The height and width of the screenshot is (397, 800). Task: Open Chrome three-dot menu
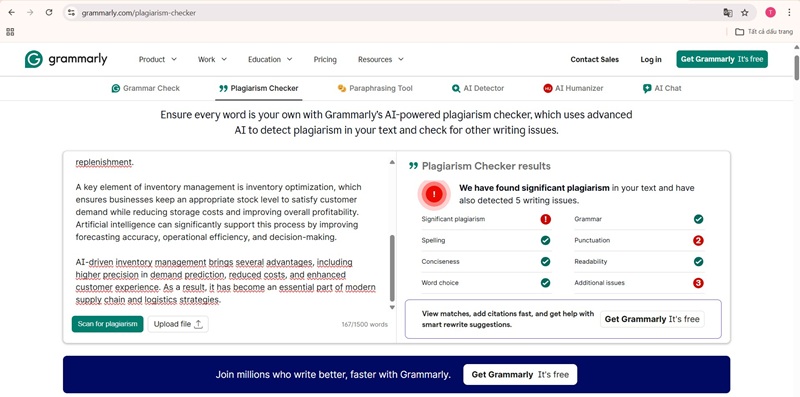point(789,13)
